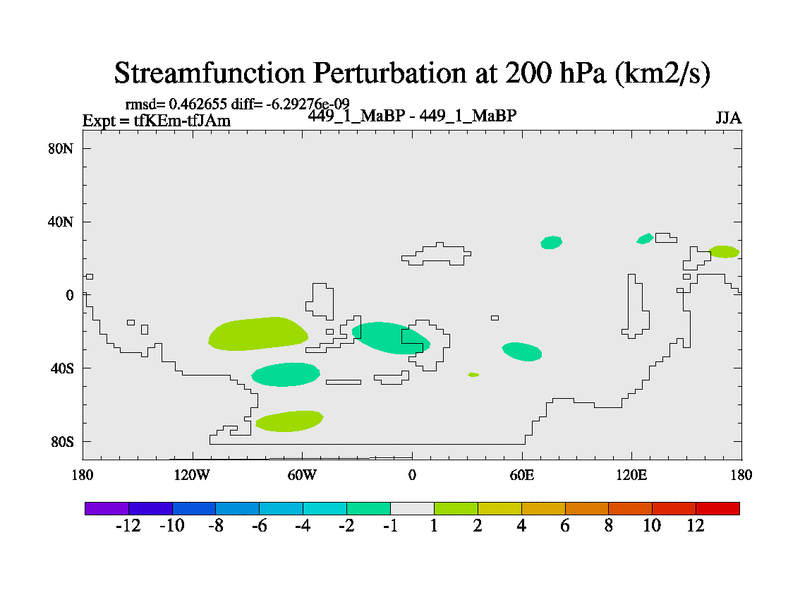Click the 'rmsd= 0.462655' statistics text
This screenshot has width=800, height=600.
coord(176,104)
